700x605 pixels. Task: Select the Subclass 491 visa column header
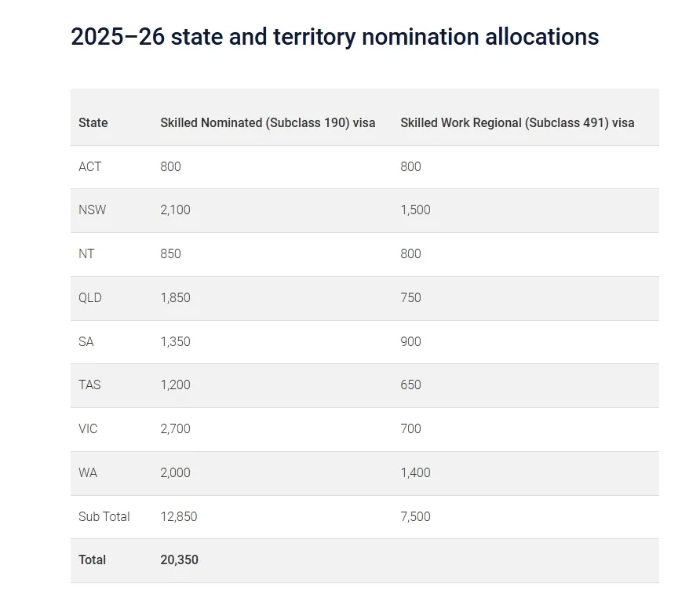pyautogui.click(x=517, y=123)
